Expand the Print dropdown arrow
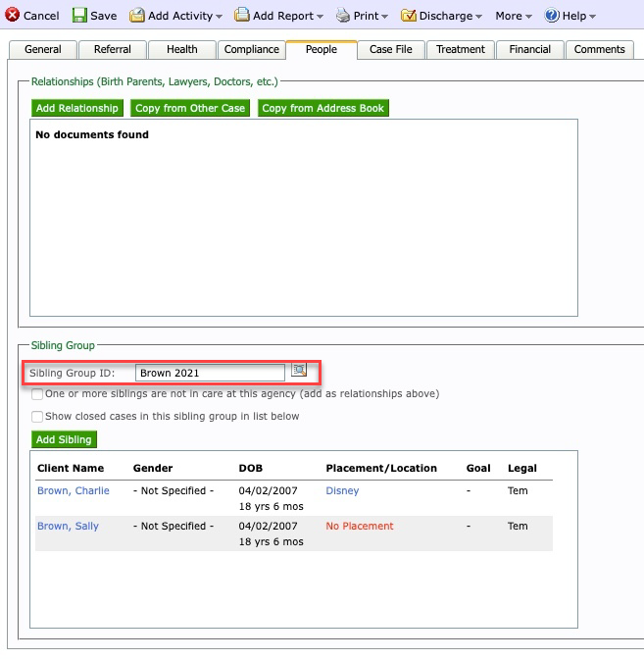The height and width of the screenshot is (660, 644). click(384, 17)
